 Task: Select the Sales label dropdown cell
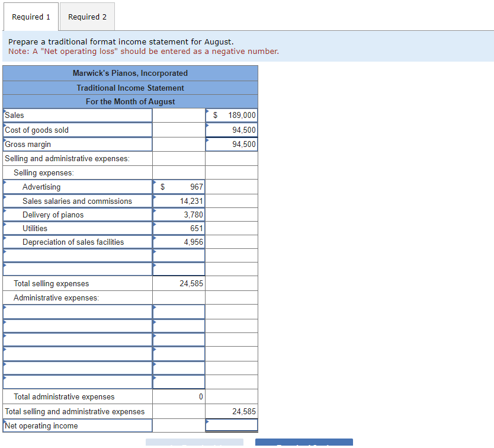tap(78, 116)
